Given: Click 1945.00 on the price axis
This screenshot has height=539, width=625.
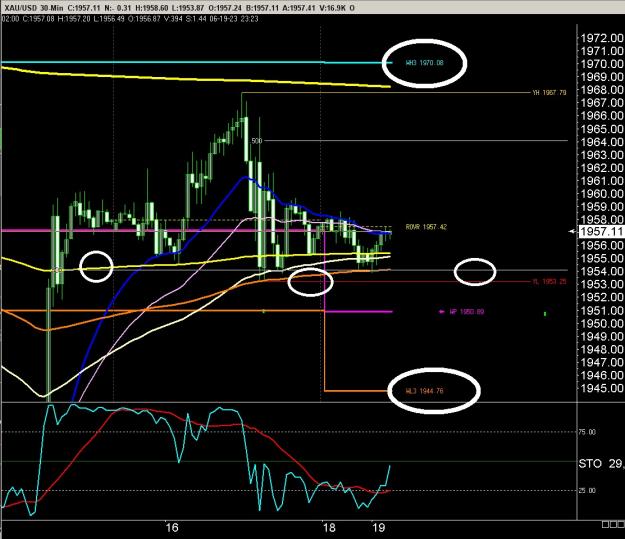Looking at the screenshot, I should [x=601, y=388].
